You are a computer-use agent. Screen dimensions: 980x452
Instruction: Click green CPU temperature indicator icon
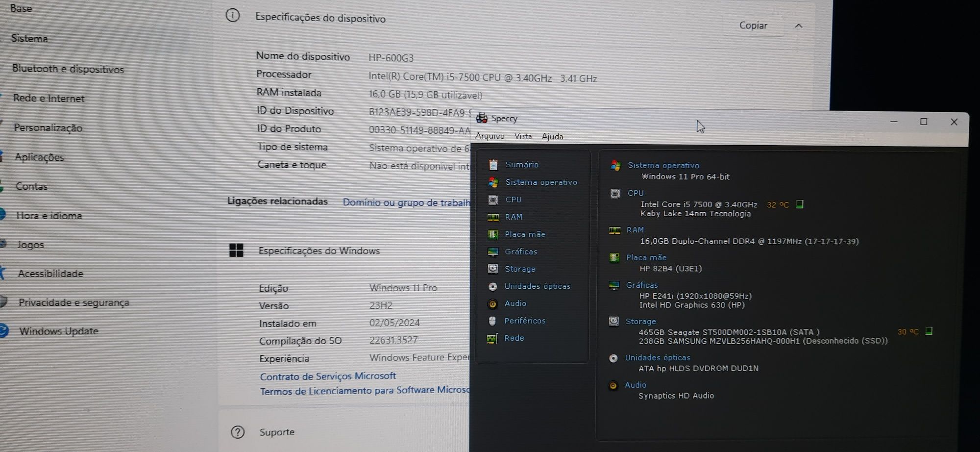(x=800, y=204)
